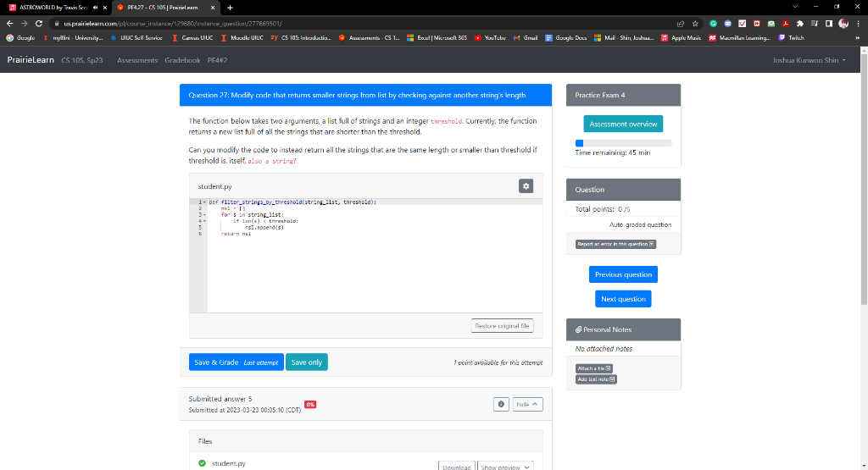Open the PF4#2 nav link
The height and width of the screenshot is (470, 868).
click(x=218, y=60)
